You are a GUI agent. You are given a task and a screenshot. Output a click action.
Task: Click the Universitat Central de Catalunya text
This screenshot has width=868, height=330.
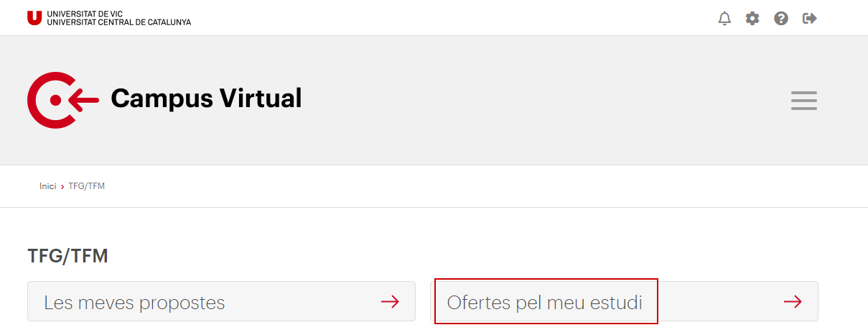click(119, 22)
